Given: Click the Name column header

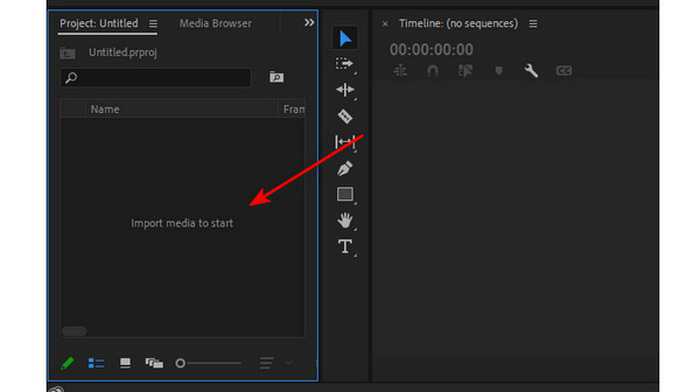Looking at the screenshot, I should pos(105,109).
